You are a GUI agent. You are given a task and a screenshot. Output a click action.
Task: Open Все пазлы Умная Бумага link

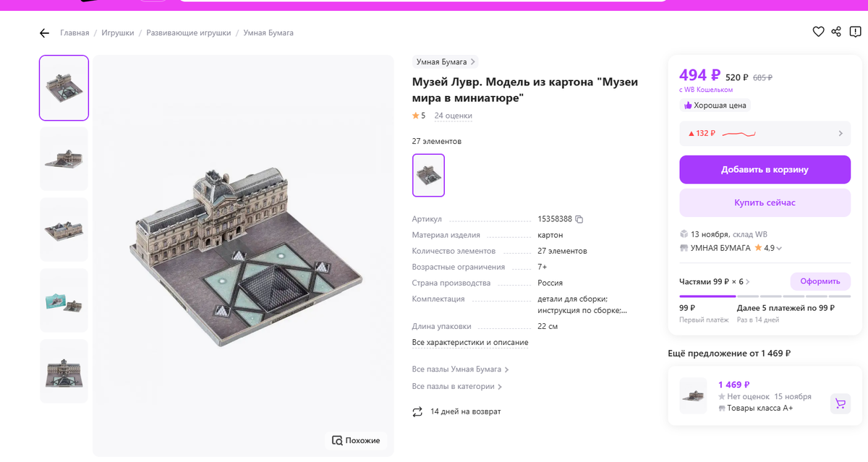coord(461,369)
